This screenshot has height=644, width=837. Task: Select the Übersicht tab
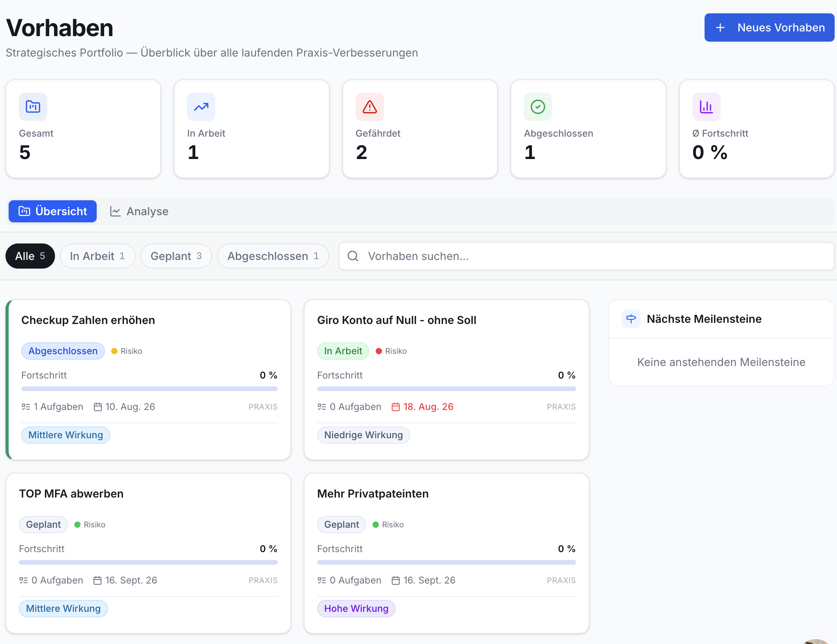pos(53,211)
